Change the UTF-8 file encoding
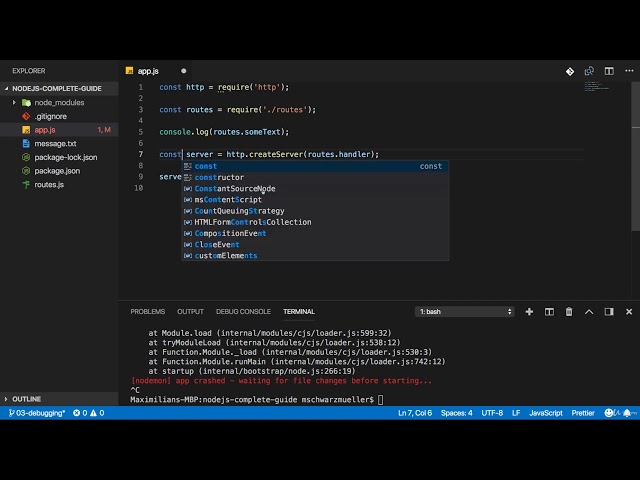 point(492,413)
